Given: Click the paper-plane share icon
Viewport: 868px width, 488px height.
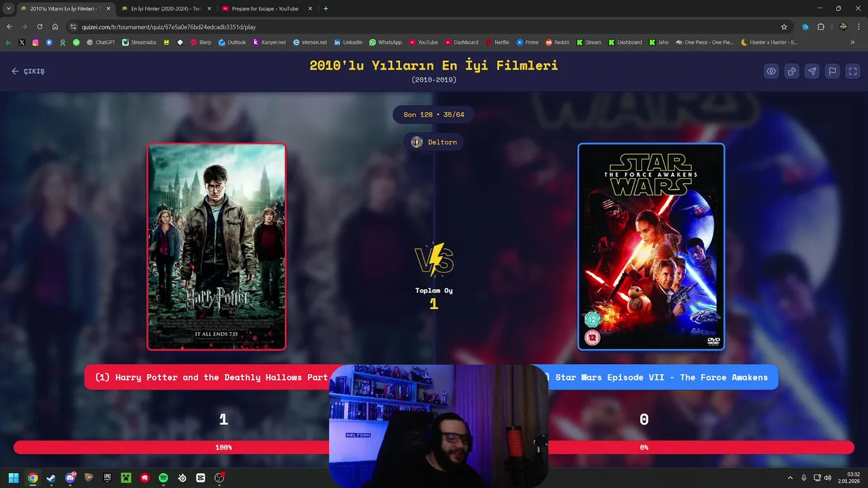Looking at the screenshot, I should (x=812, y=71).
